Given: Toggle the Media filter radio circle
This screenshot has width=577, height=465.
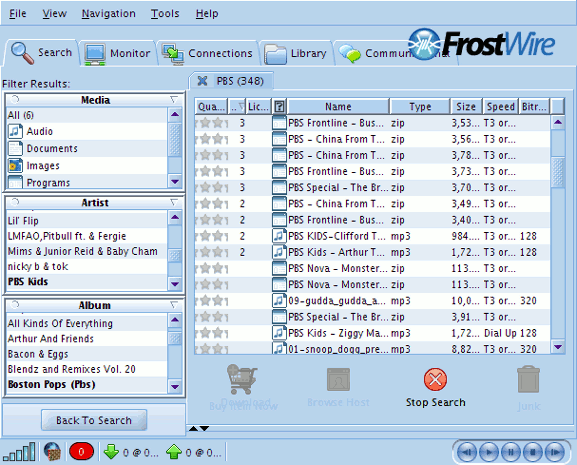Looking at the screenshot, I should (15, 99).
